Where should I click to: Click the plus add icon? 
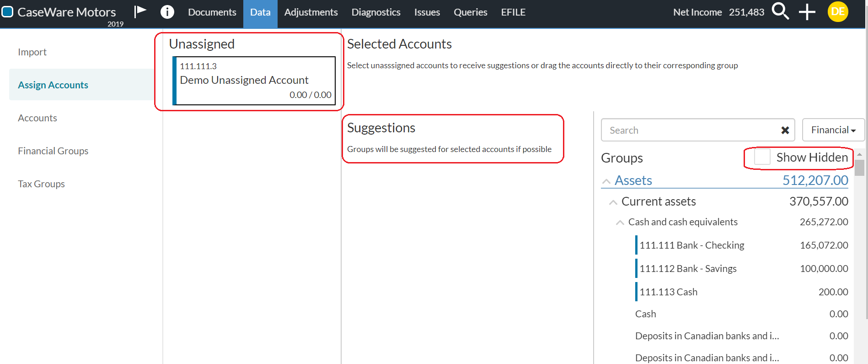pyautogui.click(x=807, y=12)
